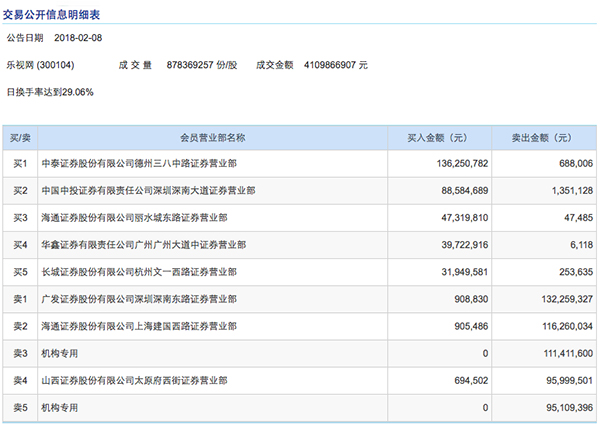Click the 卖出金额（元） column header
Image resolution: width=600 pixels, height=428 pixels.
click(544, 138)
